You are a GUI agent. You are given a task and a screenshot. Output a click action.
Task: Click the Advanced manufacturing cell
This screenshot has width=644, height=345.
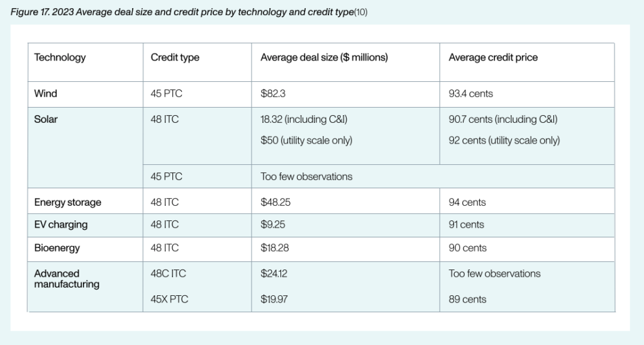[67, 279]
